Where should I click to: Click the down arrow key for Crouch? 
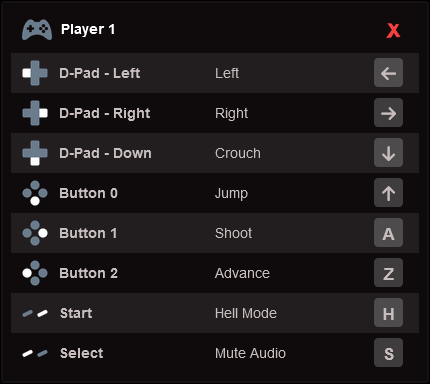(x=388, y=153)
